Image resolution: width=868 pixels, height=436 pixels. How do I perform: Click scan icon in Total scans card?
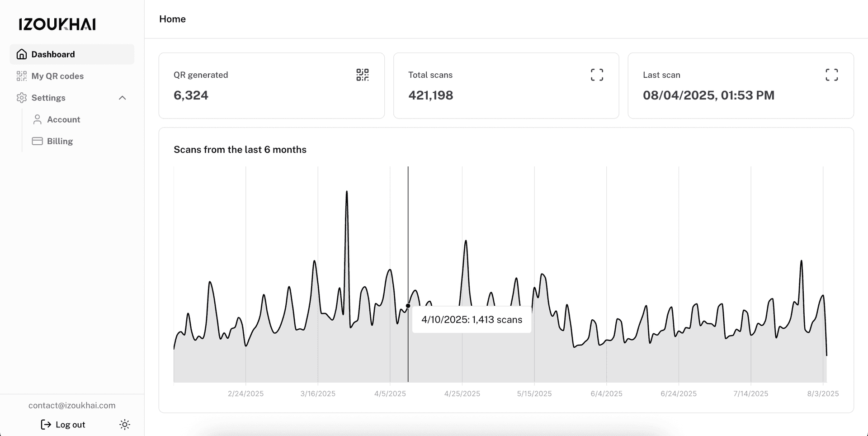[597, 75]
